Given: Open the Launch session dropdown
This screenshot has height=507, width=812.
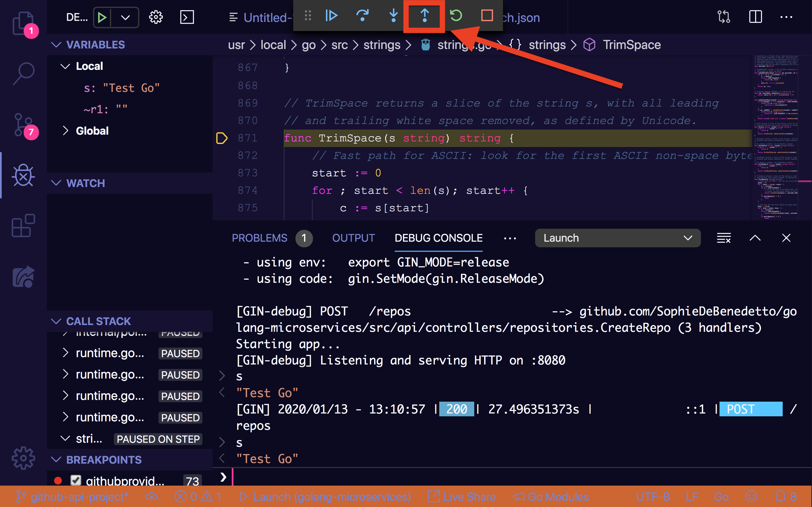Looking at the screenshot, I should (617, 238).
